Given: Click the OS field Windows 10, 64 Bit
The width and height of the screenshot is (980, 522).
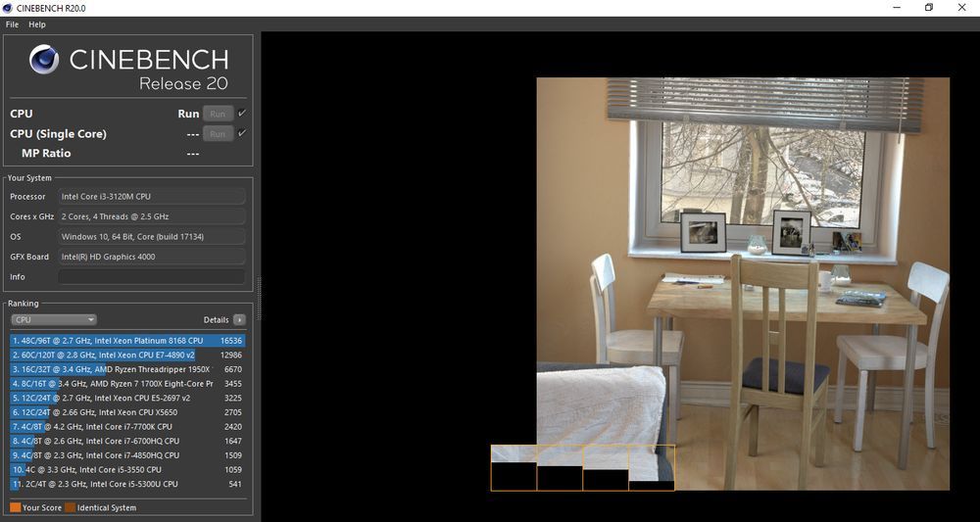Looking at the screenshot, I should (x=152, y=237).
